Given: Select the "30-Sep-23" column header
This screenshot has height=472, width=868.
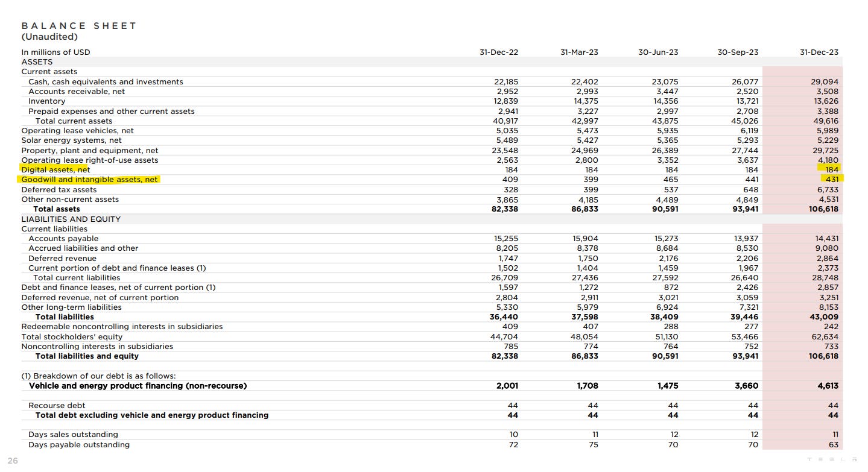Looking at the screenshot, I should (x=738, y=52).
